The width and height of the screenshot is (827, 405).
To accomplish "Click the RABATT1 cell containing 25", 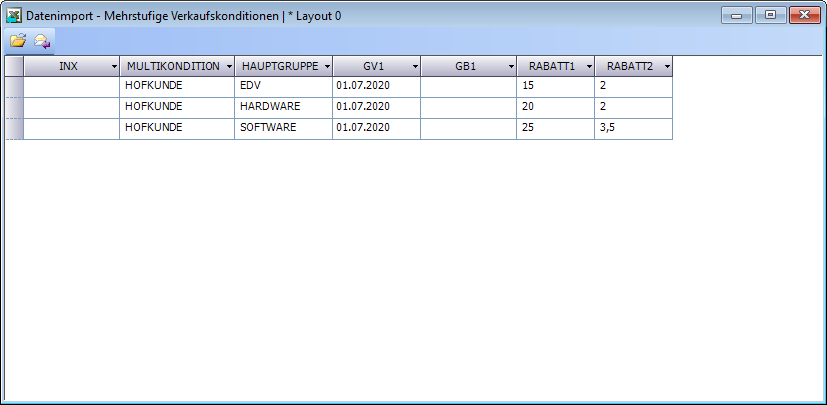I will [555, 129].
